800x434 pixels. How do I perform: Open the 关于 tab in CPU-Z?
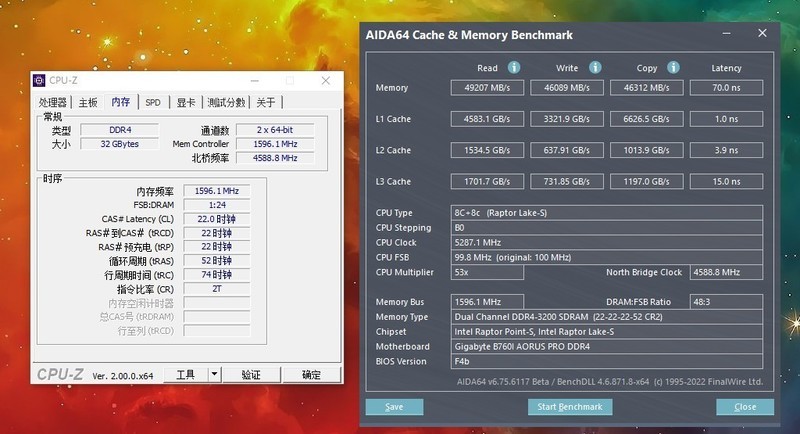tap(266, 103)
